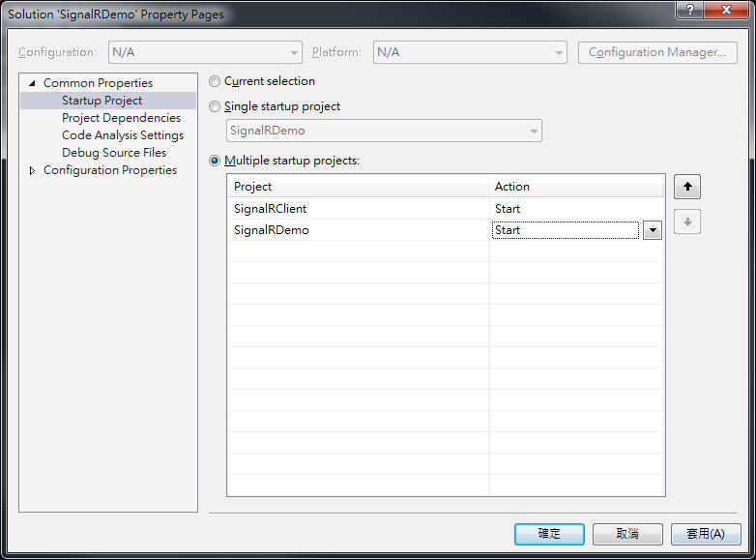
Task: Select the Current selection radio button
Action: (215, 81)
